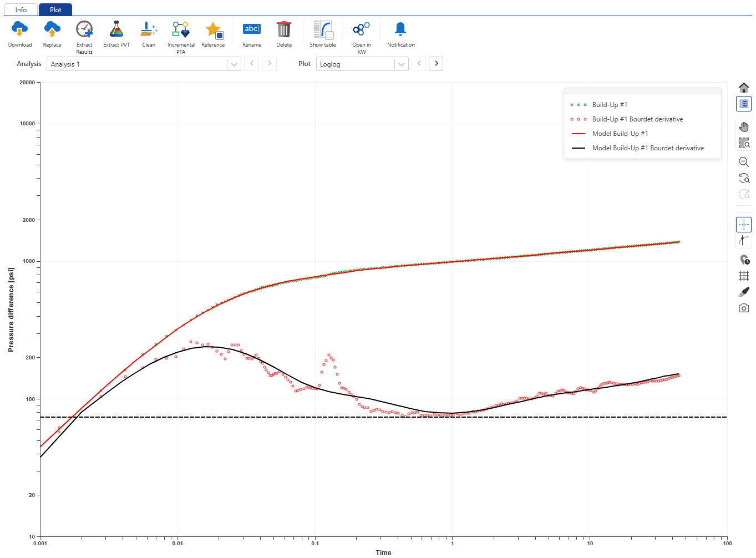Click the Extract Results icon
This screenshot has height=558, width=756.
(x=84, y=29)
